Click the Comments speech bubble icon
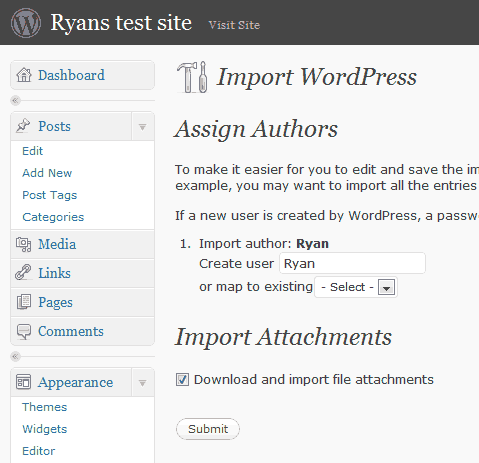This screenshot has width=479, height=463. [x=24, y=332]
